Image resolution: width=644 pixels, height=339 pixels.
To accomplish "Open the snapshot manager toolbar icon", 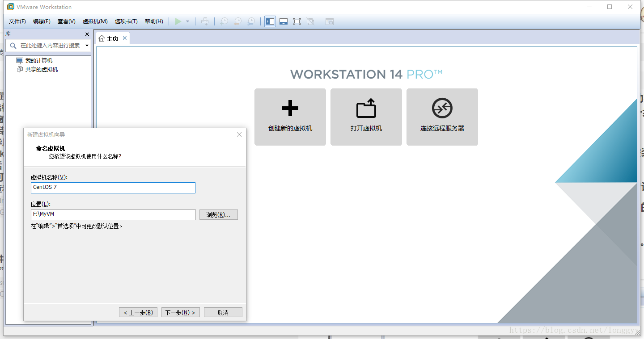I will coord(252,21).
